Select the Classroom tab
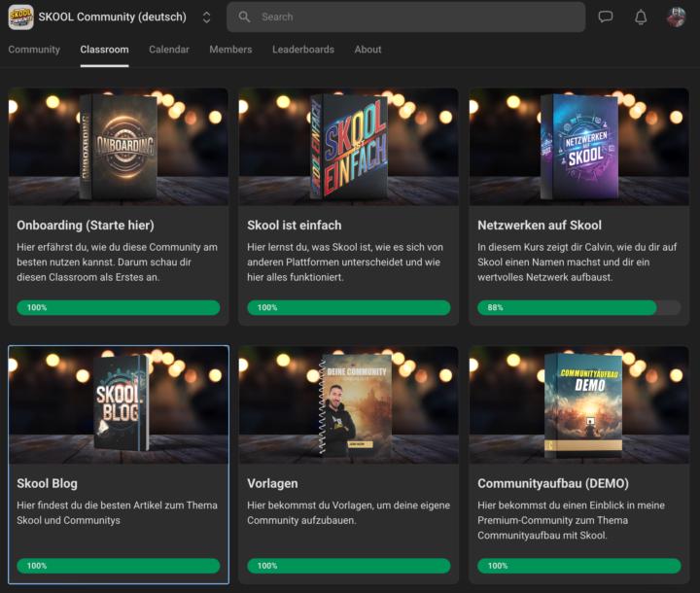Viewport: 700px width, 593px height. click(x=104, y=50)
